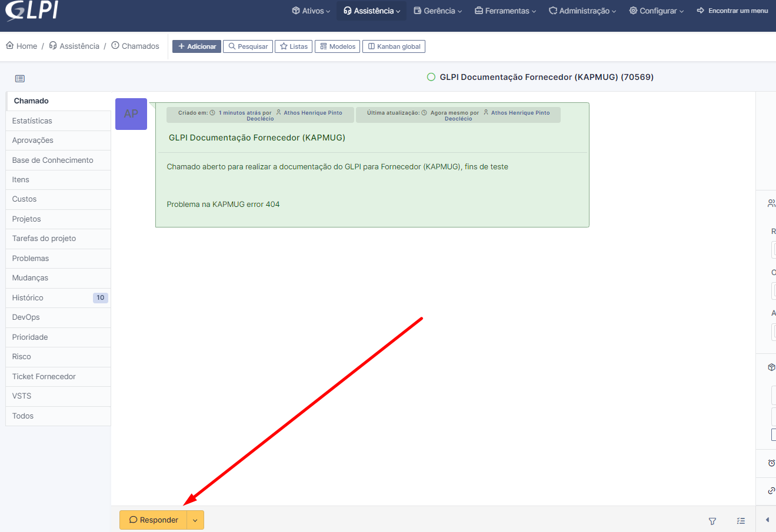Click the timeline checklist view icon

click(x=741, y=521)
